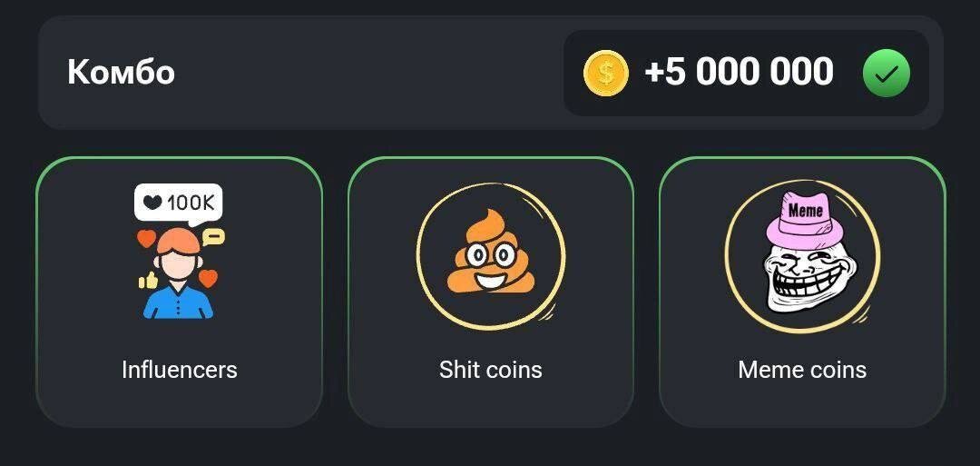This screenshot has width=980, height=466.
Task: Click the Комбо heading
Action: point(121,72)
